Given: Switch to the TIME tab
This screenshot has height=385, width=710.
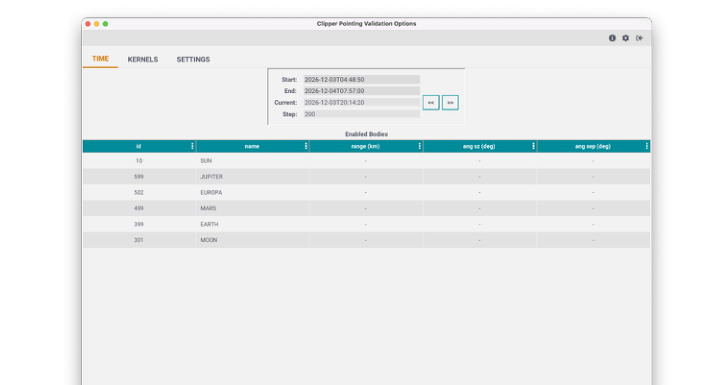Looking at the screenshot, I should point(101,59).
